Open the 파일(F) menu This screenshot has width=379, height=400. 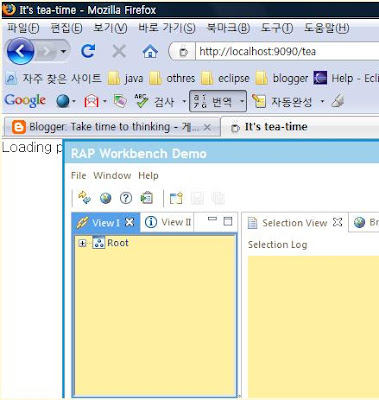[23, 28]
